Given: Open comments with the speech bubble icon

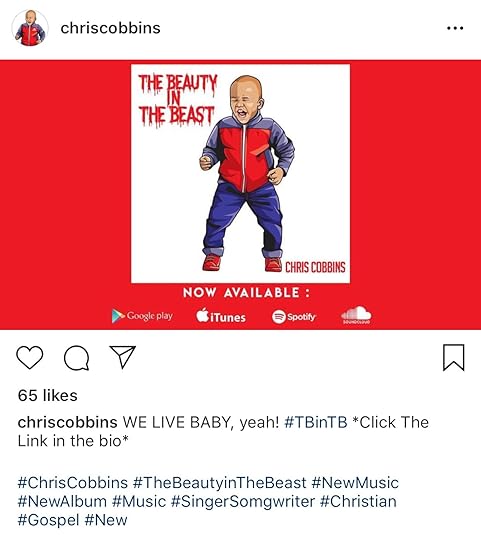Looking at the screenshot, I should click(x=77, y=358).
